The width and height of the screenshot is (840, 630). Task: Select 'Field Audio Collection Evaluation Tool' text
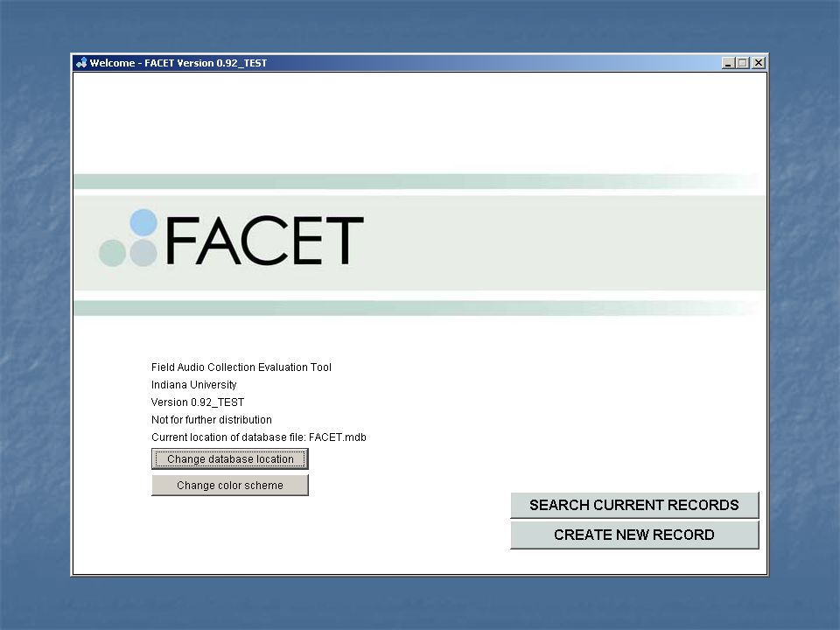241,367
